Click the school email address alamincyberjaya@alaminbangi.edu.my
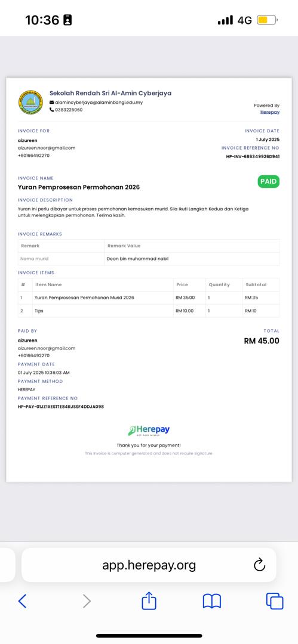The height and width of the screenshot is (644, 298). point(99,103)
